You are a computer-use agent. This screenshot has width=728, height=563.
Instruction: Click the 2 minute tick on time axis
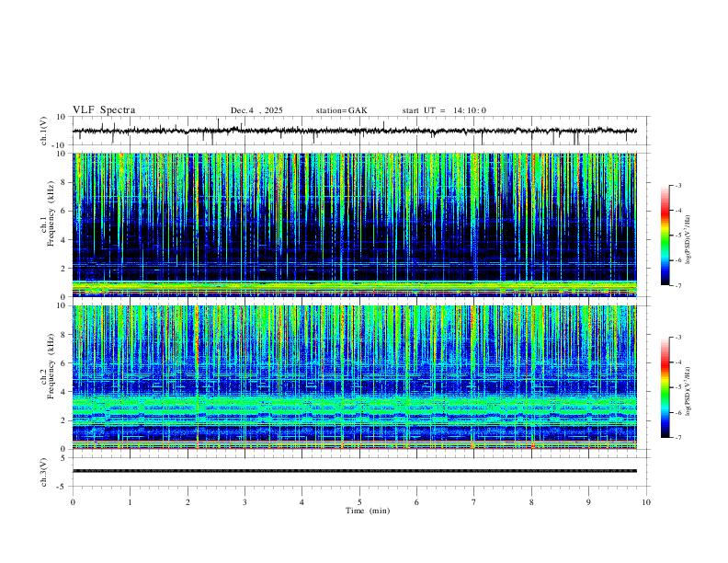tap(188, 502)
